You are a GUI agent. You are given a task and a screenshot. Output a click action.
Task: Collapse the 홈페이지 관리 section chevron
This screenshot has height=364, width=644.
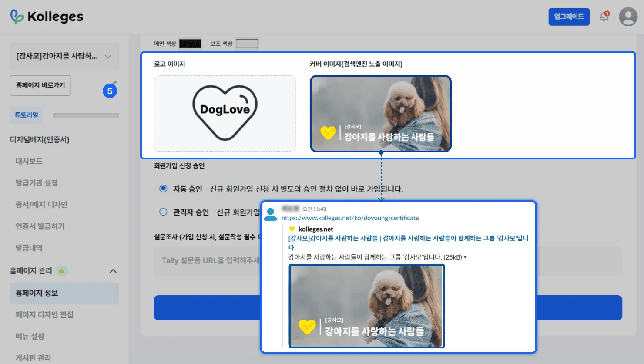pos(113,271)
